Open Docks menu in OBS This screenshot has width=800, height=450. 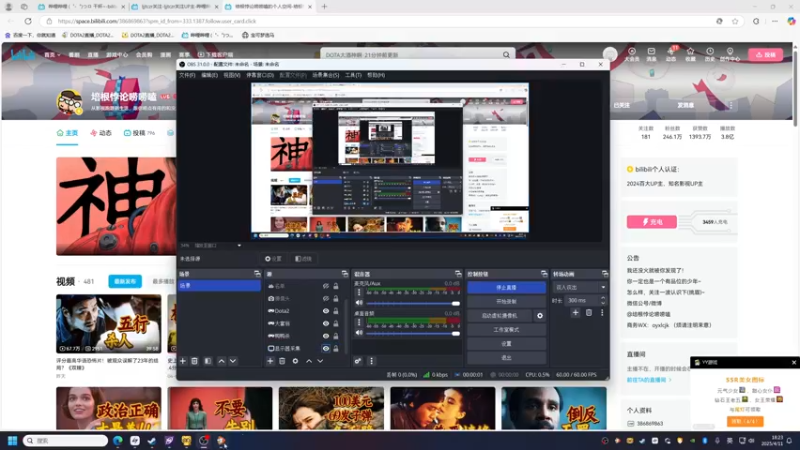pyautogui.click(x=260, y=75)
